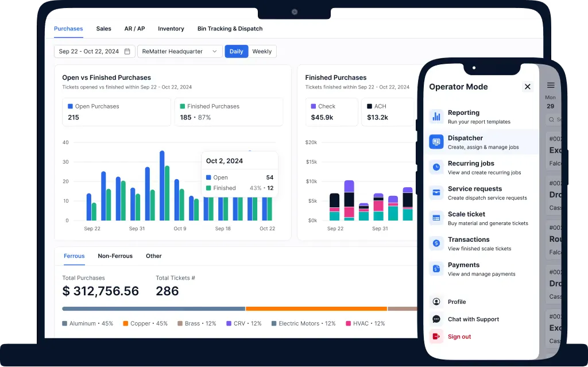The image size is (588, 367).
Task: Select the Dispatcher icon in Operator Mode
Action: (x=436, y=142)
